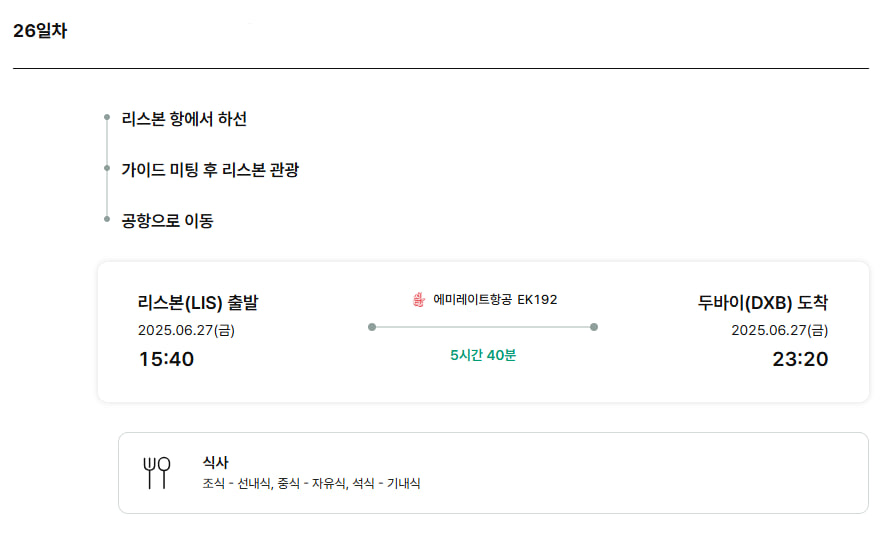
Task: Click the arrival date under 두바이(DXB)
Action: click(x=779, y=330)
